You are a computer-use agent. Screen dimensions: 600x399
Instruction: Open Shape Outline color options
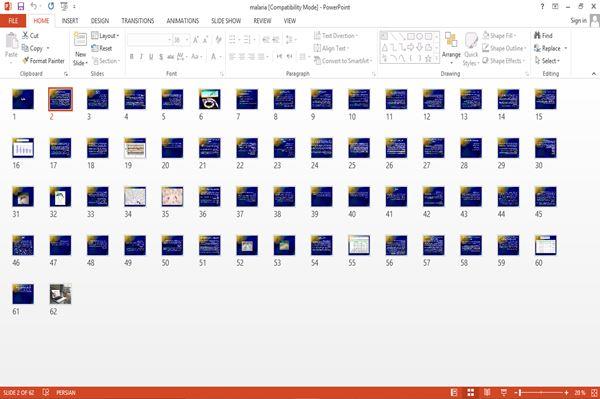click(x=504, y=48)
